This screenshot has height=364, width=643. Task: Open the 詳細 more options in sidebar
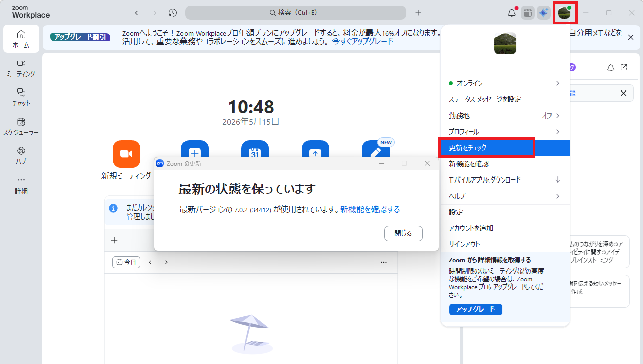click(21, 185)
